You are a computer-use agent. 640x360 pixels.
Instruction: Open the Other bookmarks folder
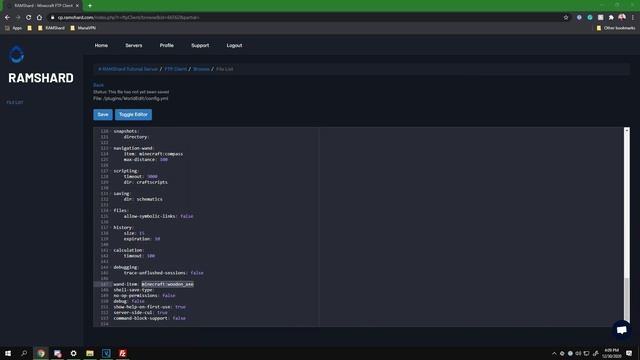[616, 28]
